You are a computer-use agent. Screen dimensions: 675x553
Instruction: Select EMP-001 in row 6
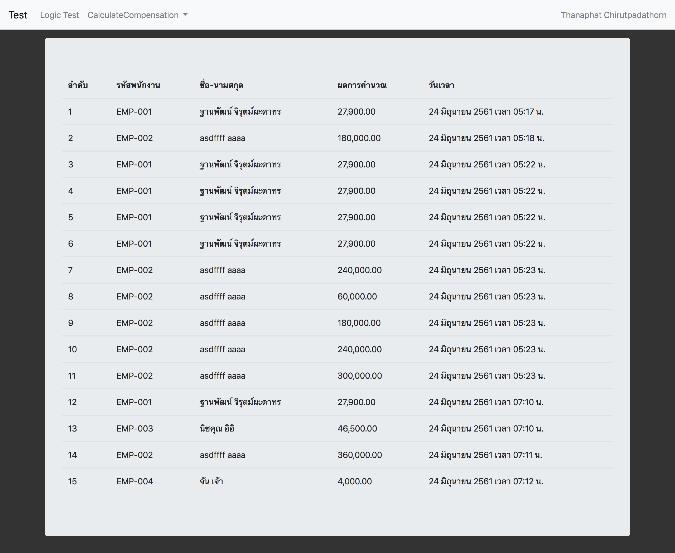(x=134, y=244)
